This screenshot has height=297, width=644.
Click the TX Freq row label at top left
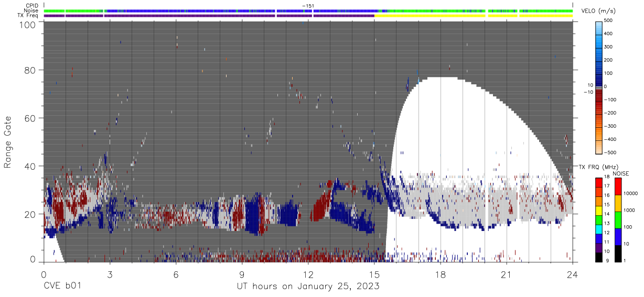coord(28,16)
